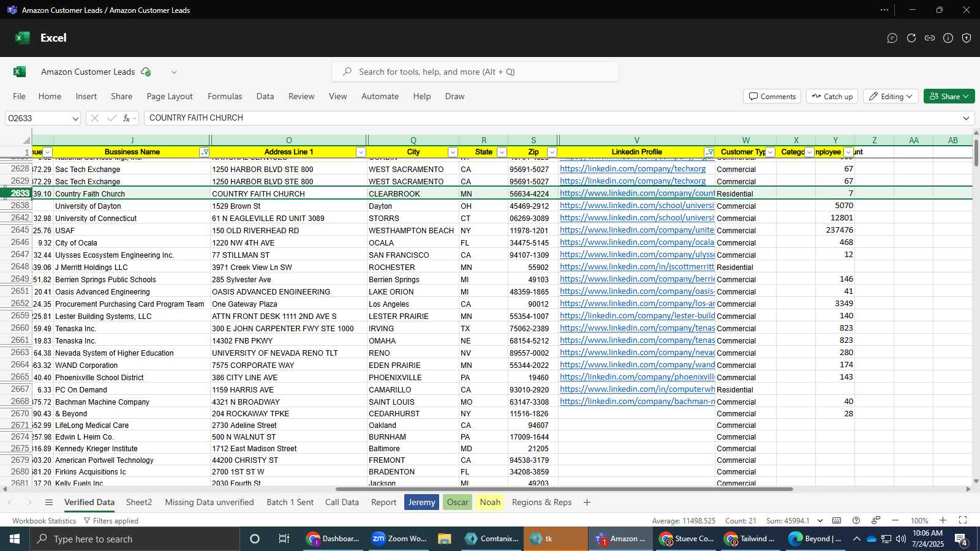Open filter dropdown for Address Line 1 column
Screen dimensions: 980x551
coord(361,152)
